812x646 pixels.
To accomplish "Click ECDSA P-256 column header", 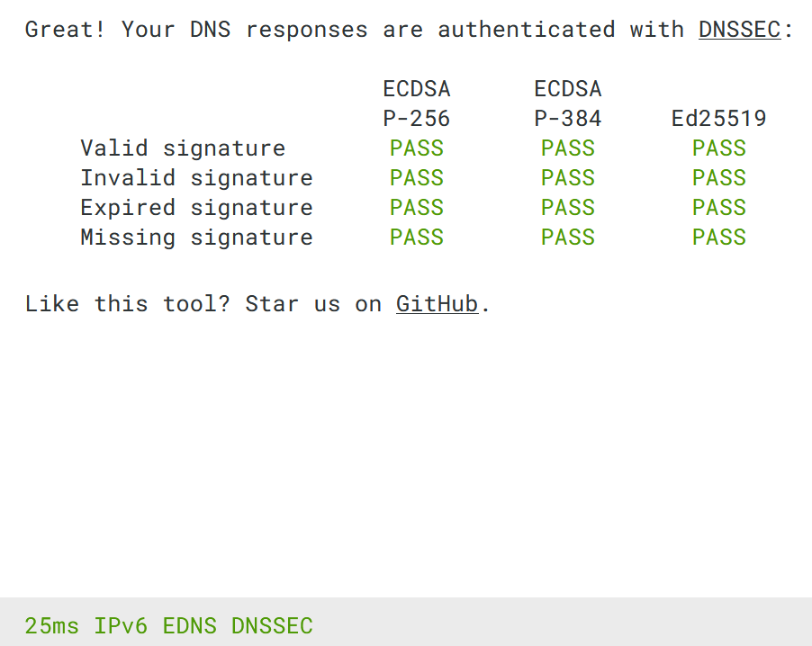I will click(417, 103).
